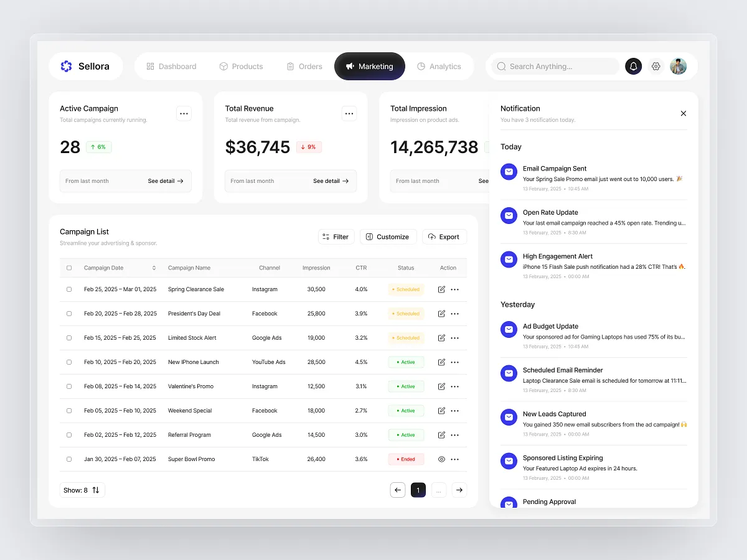Switch to the Dashboard tab

171,66
